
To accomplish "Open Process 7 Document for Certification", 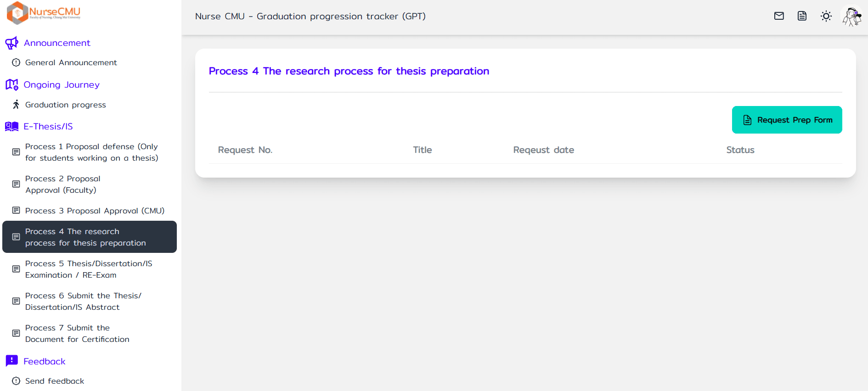I will coord(77,333).
